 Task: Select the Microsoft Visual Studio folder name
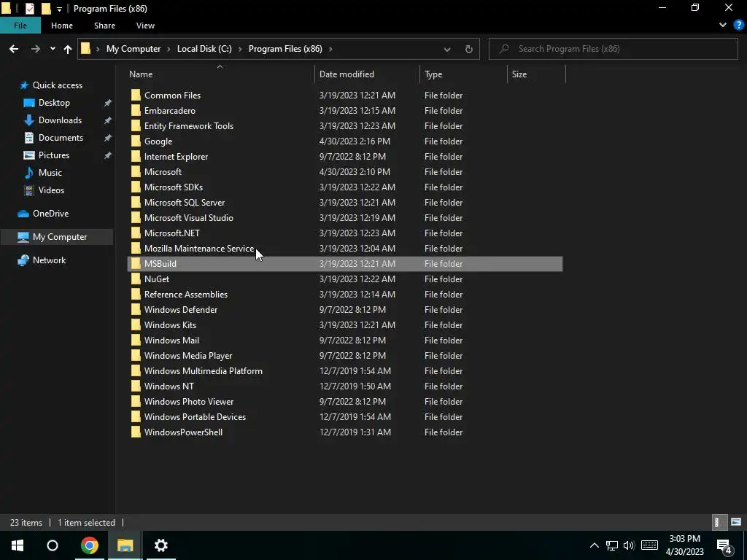click(x=189, y=217)
